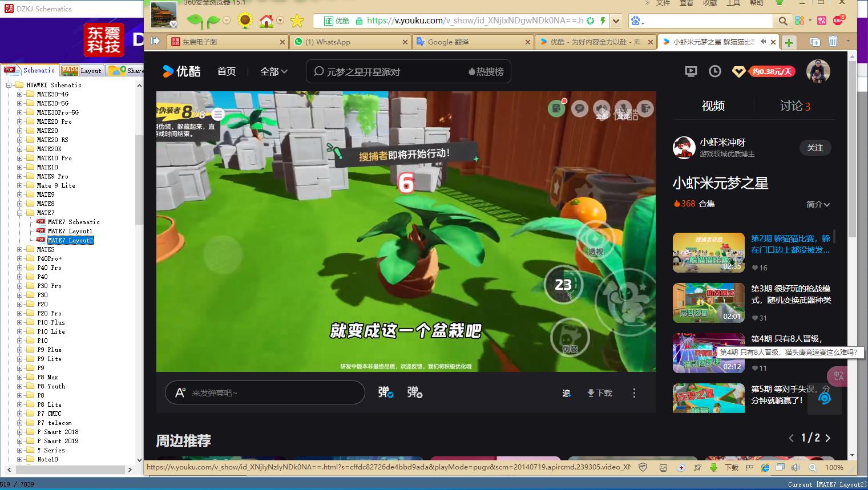Image resolution: width=868 pixels, height=490 pixels.
Task: Open the Youku client download screen icon
Action: pyautogui.click(x=691, y=71)
